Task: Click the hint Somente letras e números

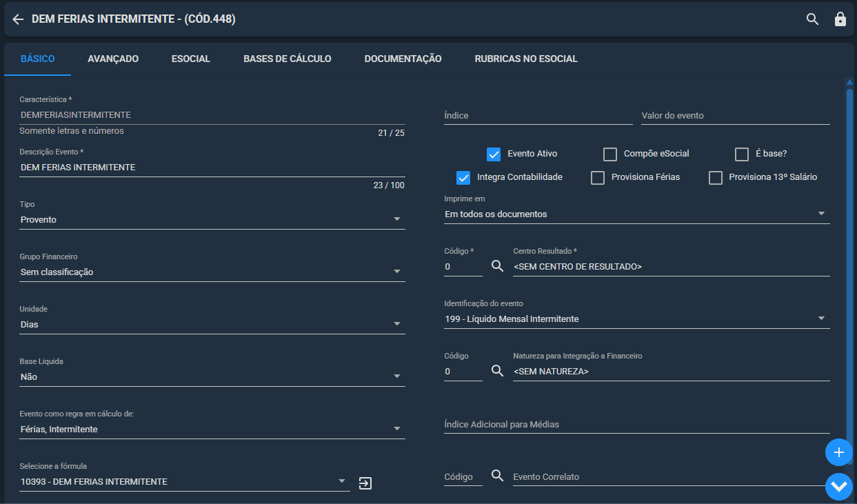Action: [72, 130]
